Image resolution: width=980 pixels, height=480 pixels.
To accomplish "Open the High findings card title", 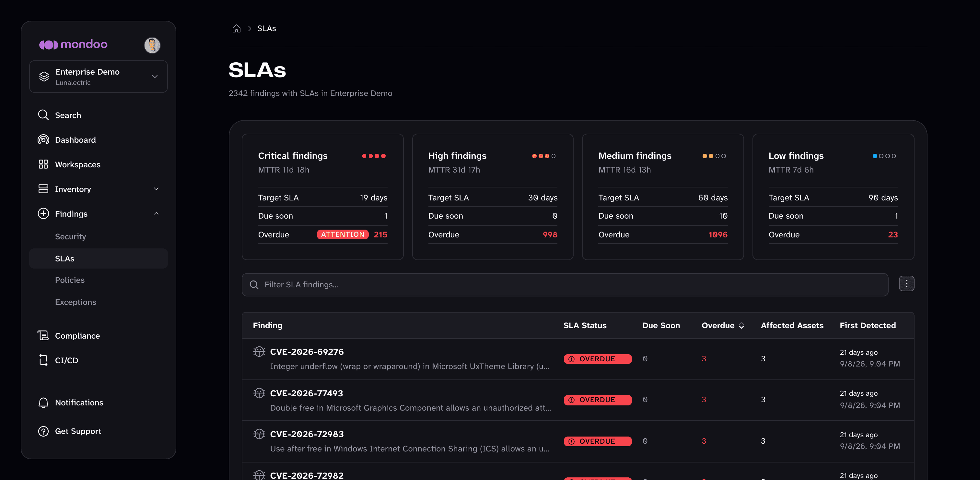I will point(457,156).
